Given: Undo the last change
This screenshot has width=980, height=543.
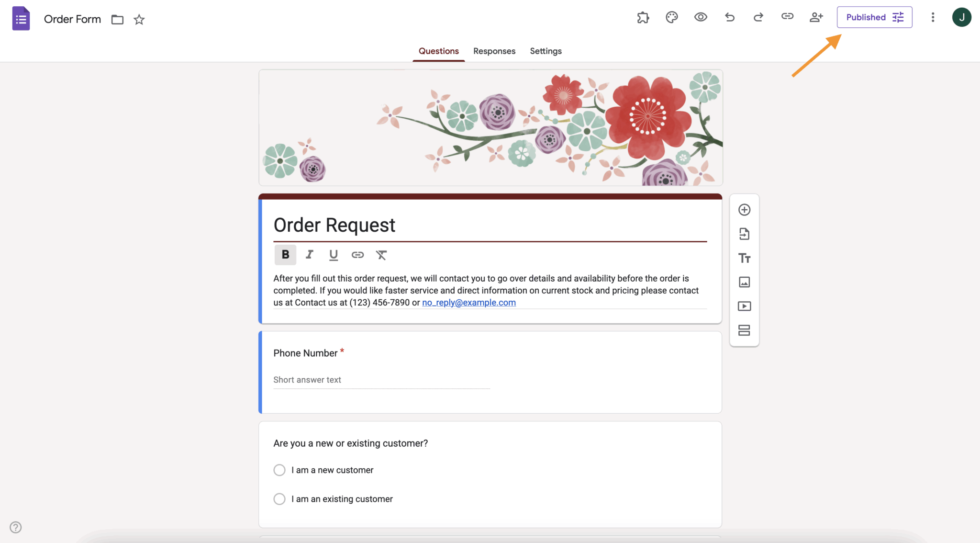Looking at the screenshot, I should pos(729,17).
